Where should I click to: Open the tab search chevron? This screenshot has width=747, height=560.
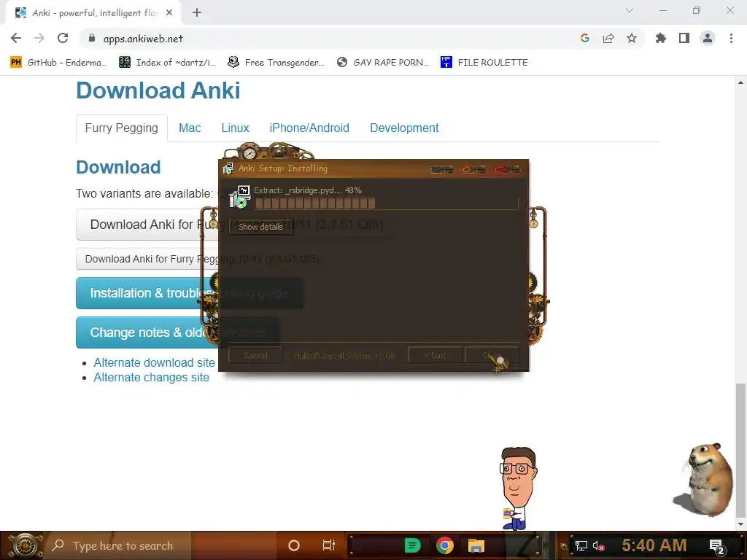pyautogui.click(x=630, y=10)
